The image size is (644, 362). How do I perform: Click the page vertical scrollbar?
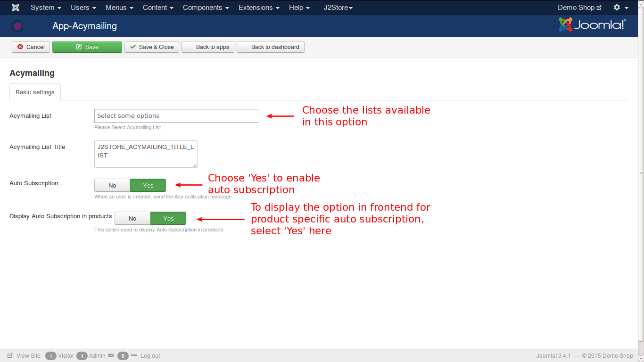point(641,174)
